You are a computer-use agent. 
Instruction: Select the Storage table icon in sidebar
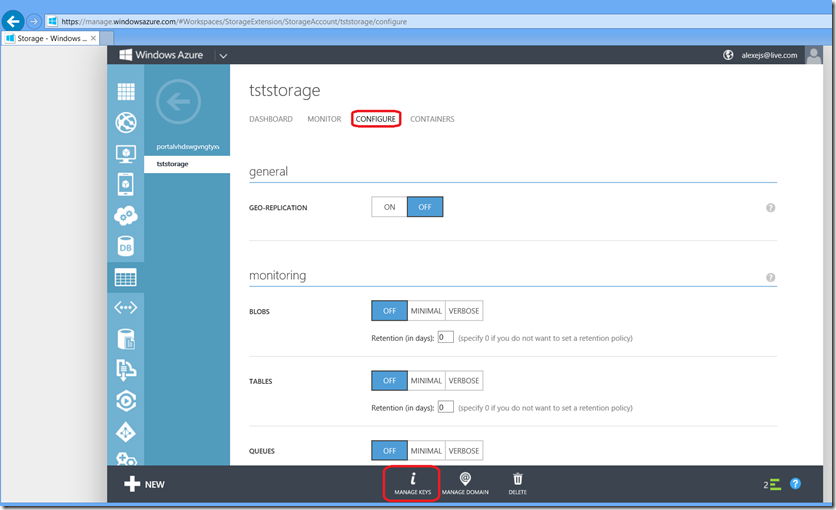(126, 277)
